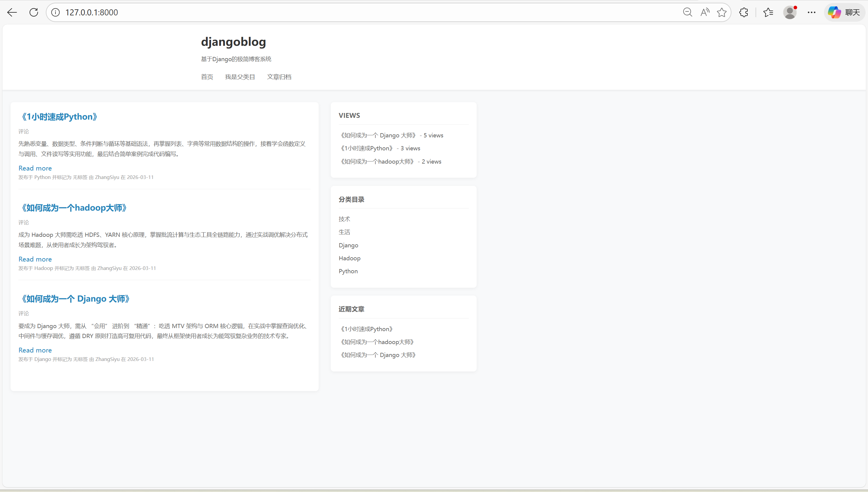Click Read more under hadoop article
The image size is (868, 492).
(35, 259)
